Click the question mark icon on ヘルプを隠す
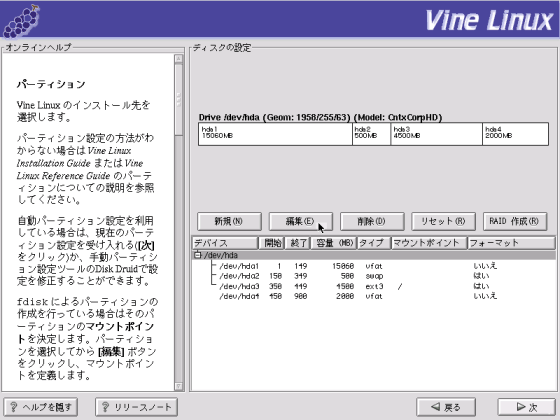The image size is (560, 420). pyautogui.click(x=14, y=407)
